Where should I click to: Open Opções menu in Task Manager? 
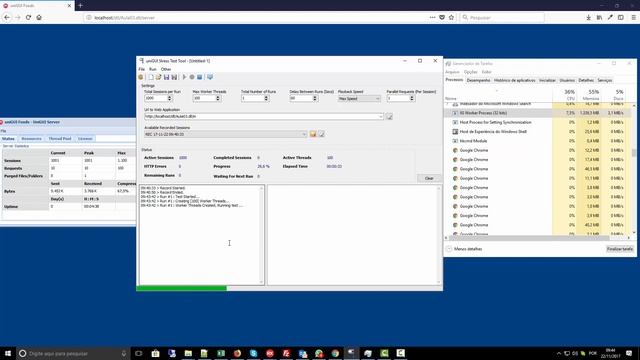[471, 72]
